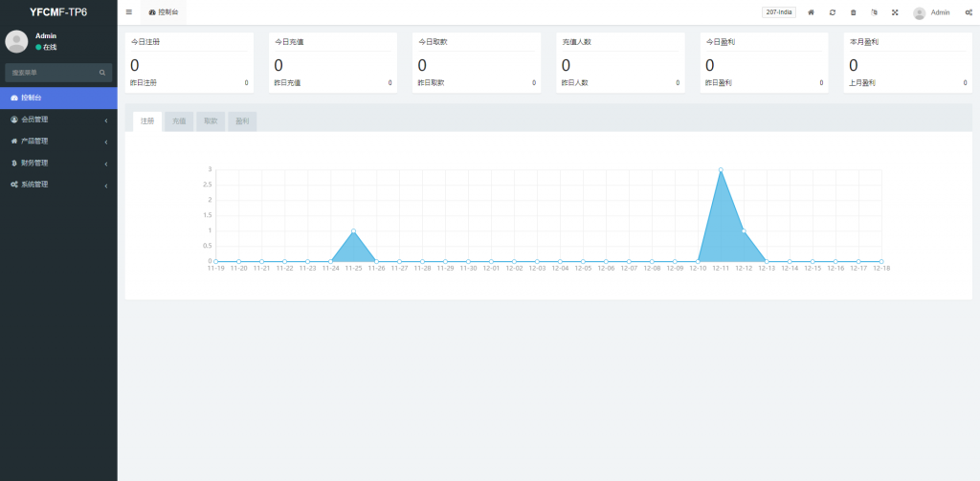The height and width of the screenshot is (481, 980).
Task: Click the trash clear-cache icon
Action: [x=853, y=12]
